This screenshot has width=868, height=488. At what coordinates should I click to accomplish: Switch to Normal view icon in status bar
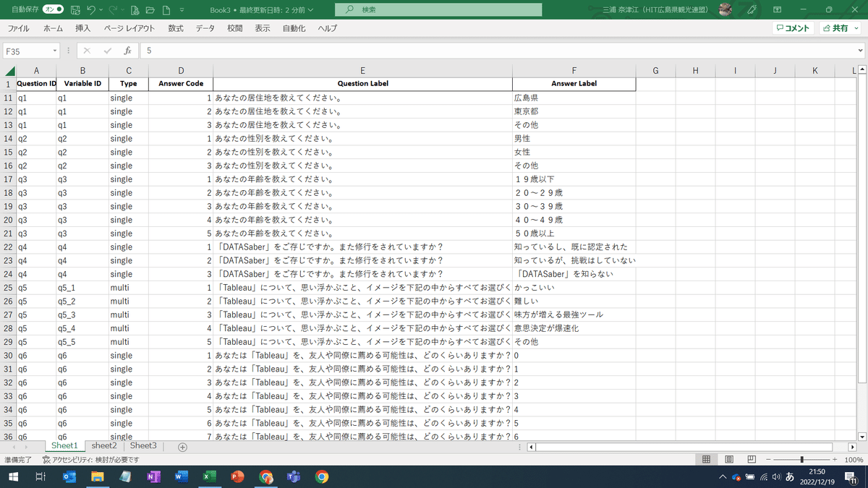(706, 460)
